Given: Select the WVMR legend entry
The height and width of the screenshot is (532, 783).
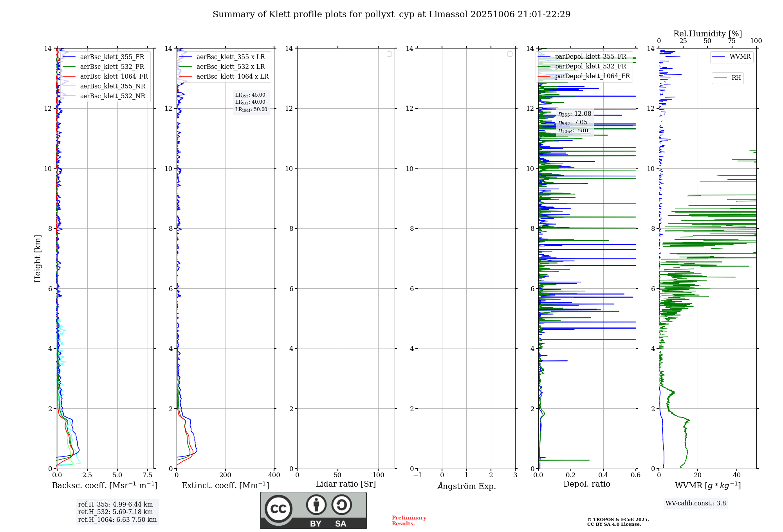Looking at the screenshot, I should tap(740, 57).
